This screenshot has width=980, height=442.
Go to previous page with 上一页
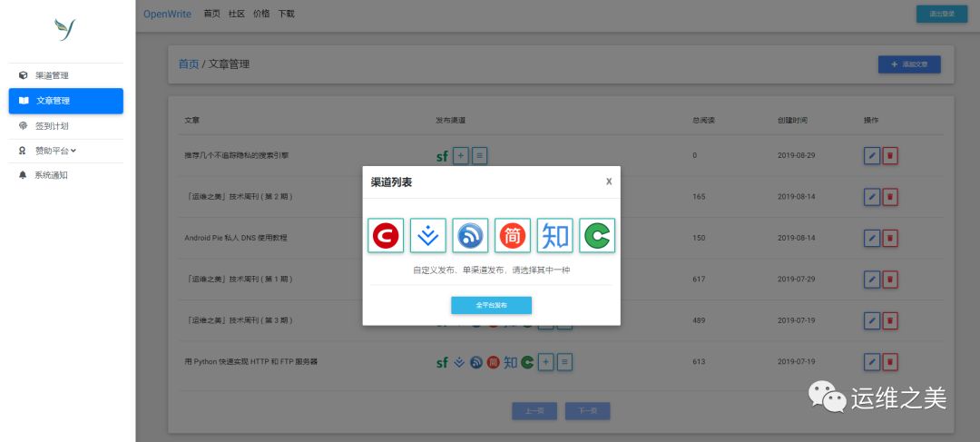click(534, 411)
